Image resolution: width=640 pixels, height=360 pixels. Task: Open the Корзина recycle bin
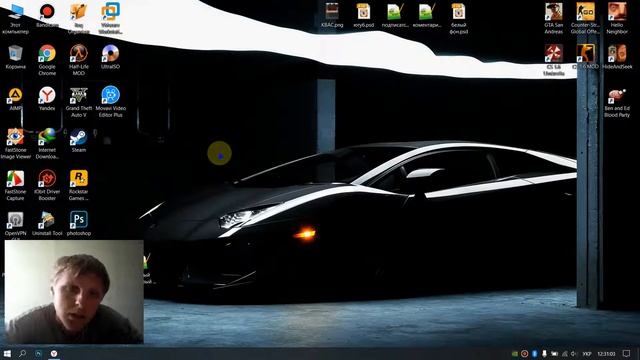[16, 57]
